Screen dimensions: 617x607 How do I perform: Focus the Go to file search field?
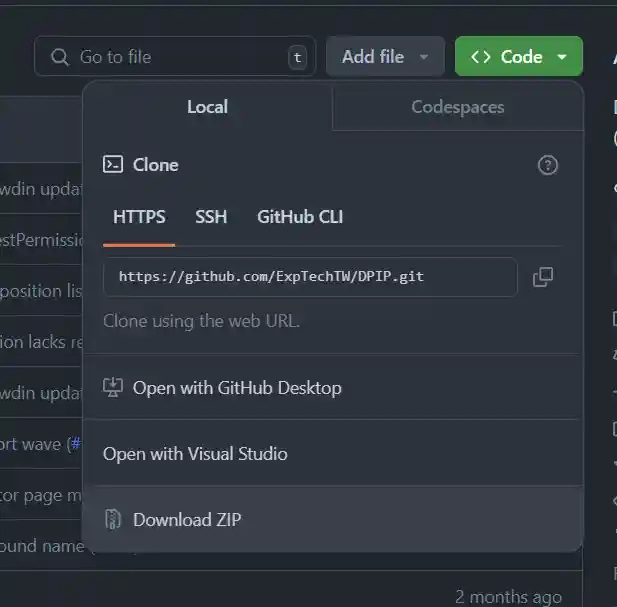point(175,56)
